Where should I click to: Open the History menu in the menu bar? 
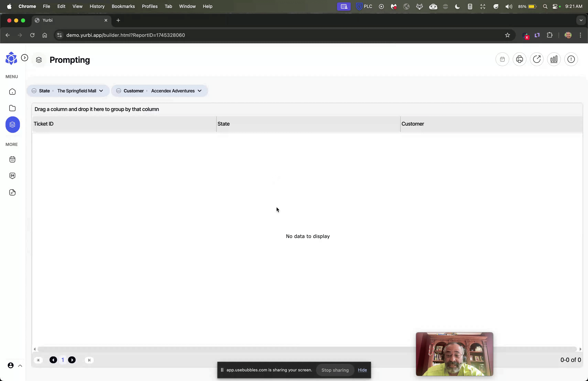[97, 6]
